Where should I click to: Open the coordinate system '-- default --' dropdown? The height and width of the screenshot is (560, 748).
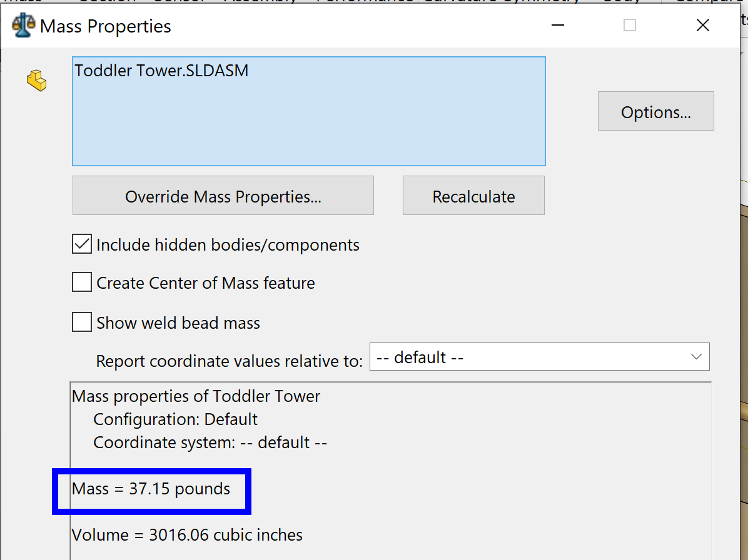[x=539, y=357]
